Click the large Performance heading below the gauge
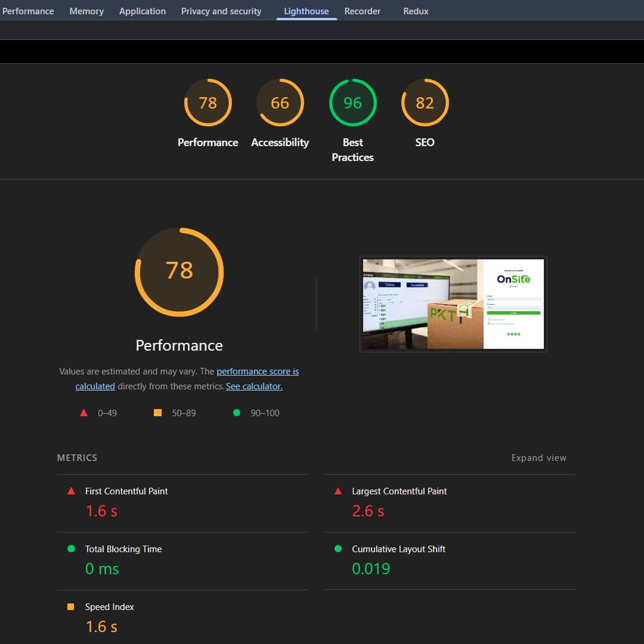The height and width of the screenshot is (644, 644). coord(179,345)
